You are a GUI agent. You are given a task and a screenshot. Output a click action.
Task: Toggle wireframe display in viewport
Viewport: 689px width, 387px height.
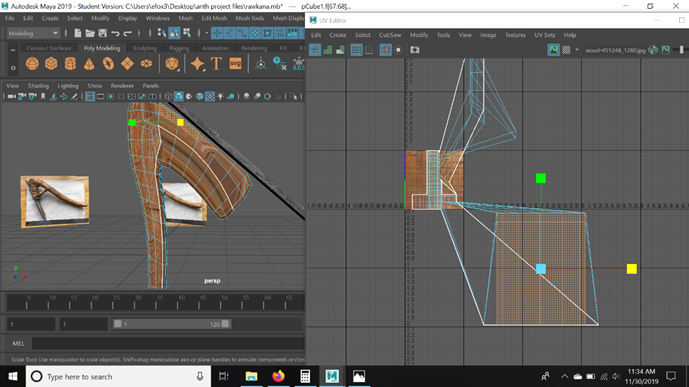click(x=168, y=96)
